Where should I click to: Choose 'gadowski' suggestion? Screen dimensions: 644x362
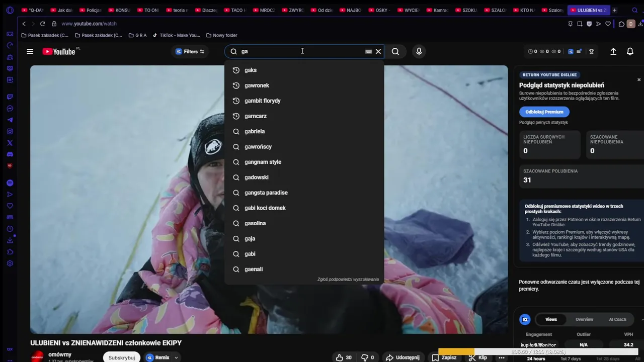(304, 177)
